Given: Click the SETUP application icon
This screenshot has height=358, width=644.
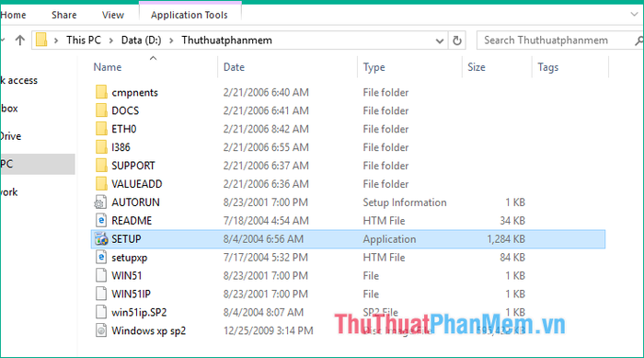Looking at the screenshot, I should point(101,238).
